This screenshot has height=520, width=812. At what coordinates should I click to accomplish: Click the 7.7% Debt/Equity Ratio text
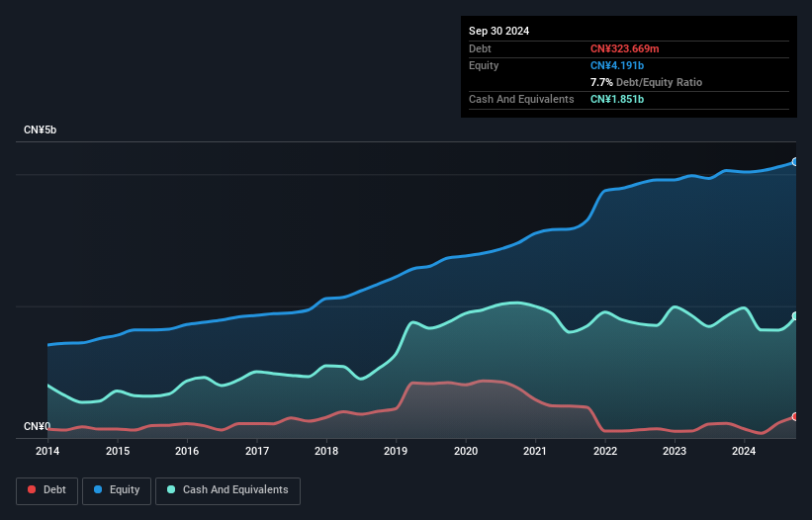tap(646, 82)
